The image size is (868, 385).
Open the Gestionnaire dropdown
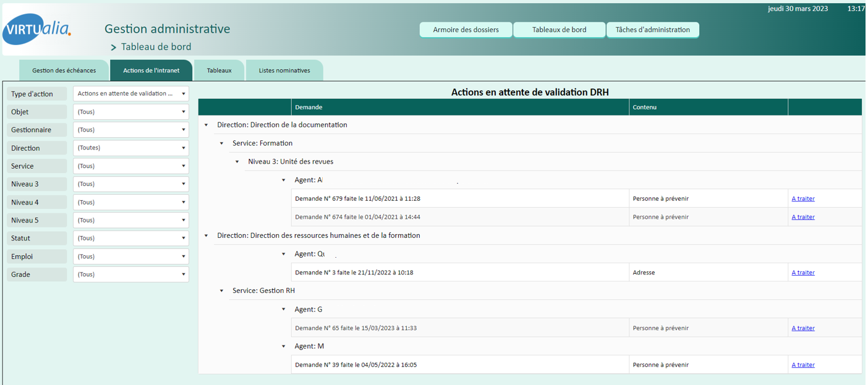coord(131,130)
